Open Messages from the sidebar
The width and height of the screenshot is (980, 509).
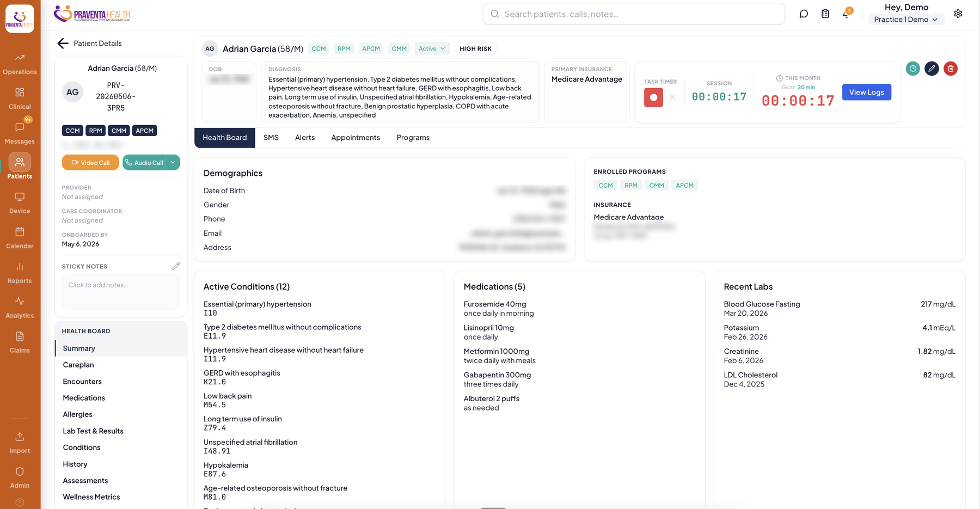coord(20,133)
